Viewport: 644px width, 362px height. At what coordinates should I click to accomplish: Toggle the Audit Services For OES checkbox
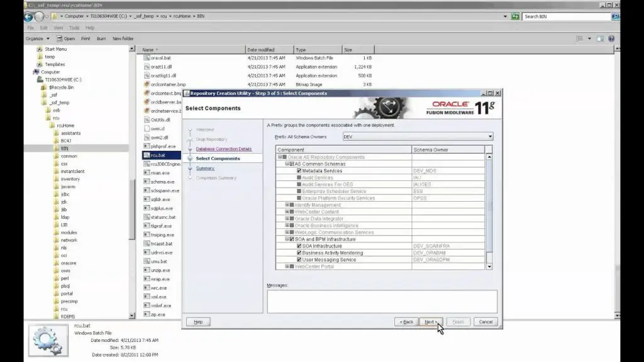[x=299, y=184]
